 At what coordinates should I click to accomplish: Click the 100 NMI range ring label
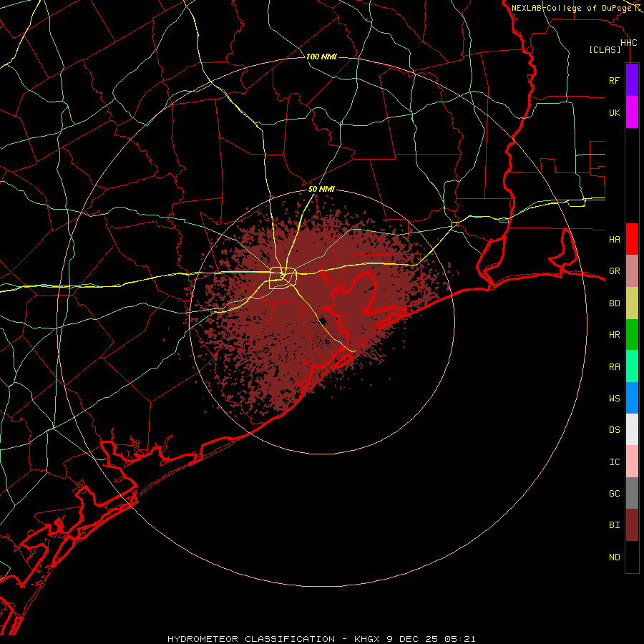321,57
